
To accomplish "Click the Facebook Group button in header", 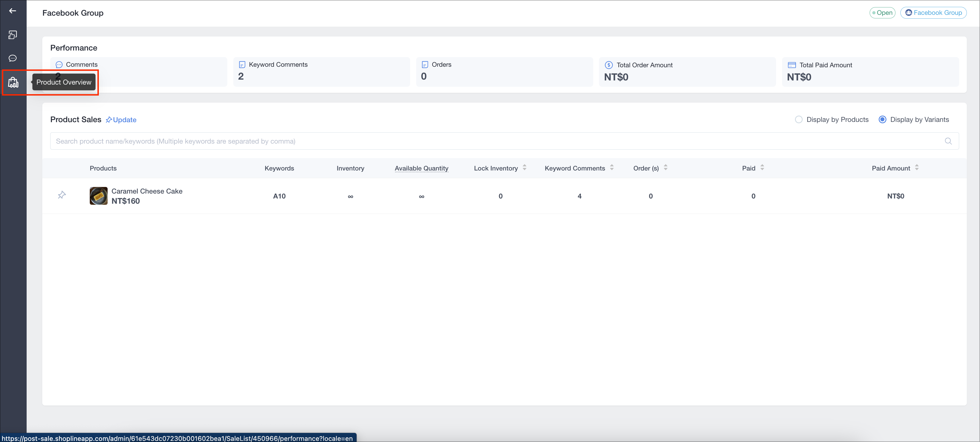I will (933, 13).
